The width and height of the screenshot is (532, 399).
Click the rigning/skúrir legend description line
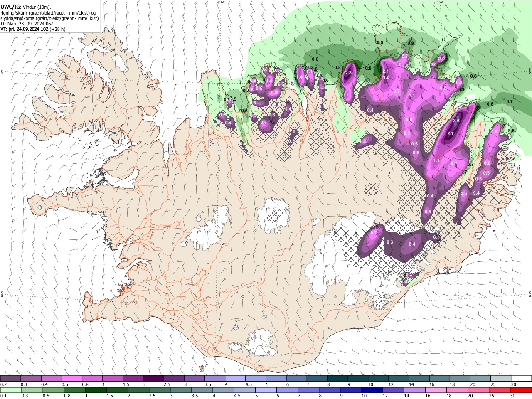pos(48,12)
